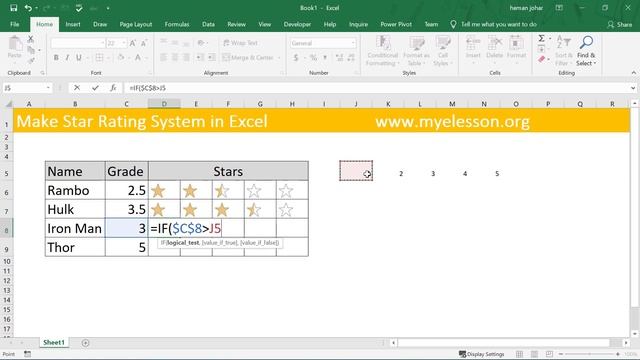Click the Clear eraser icon
The height and width of the screenshot is (360, 640).
tap(542, 60)
